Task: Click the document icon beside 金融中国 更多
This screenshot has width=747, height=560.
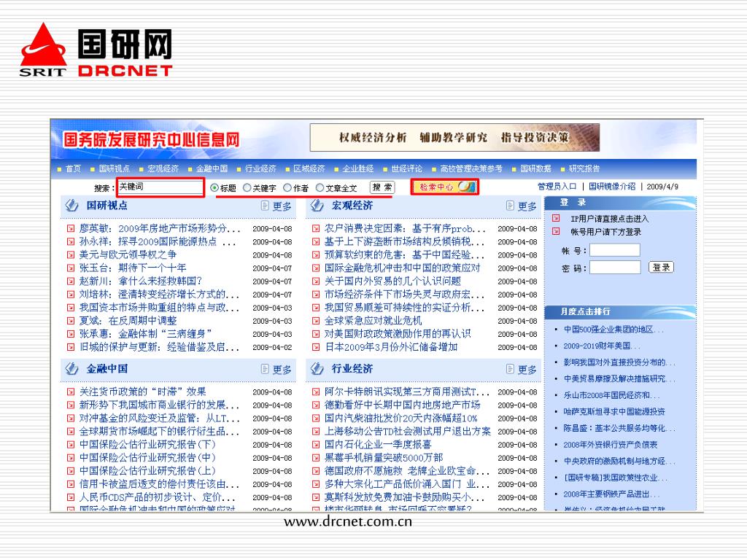Action: pos(265,369)
